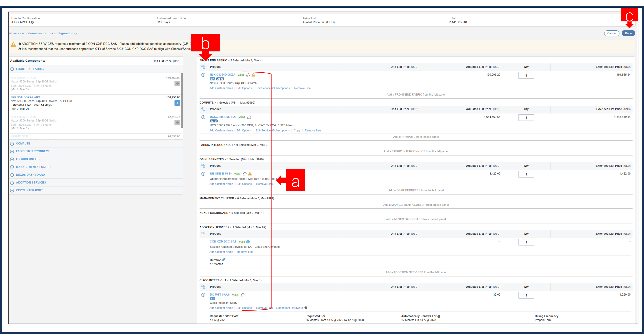Open the comment bubble next to UCSC-885A-M8-H23
This screenshot has height=334, width=644.
pyautogui.click(x=249, y=117)
